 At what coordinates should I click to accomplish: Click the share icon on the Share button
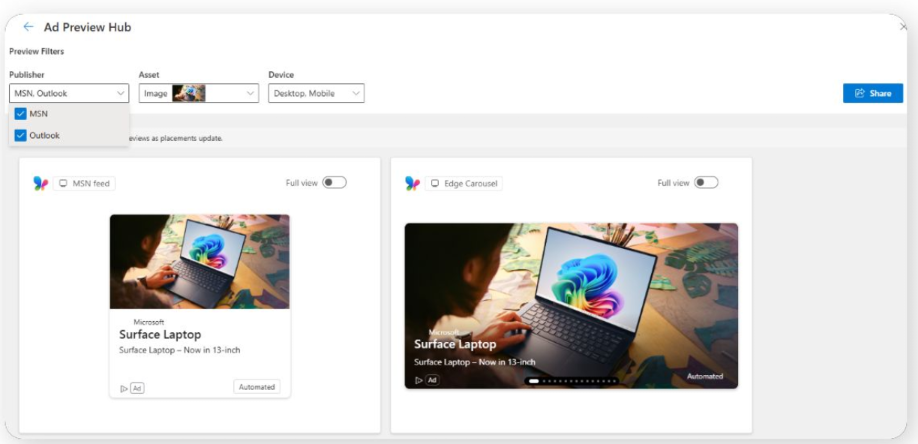pos(859,93)
